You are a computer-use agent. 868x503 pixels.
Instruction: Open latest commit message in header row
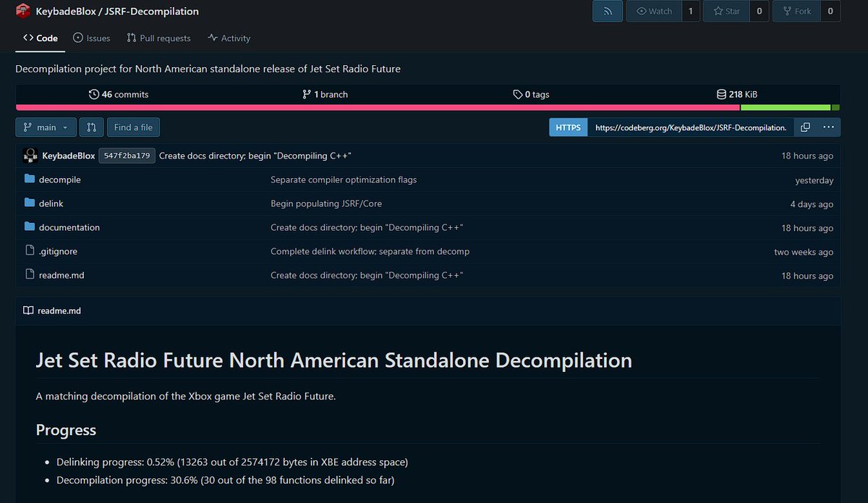[x=255, y=156]
